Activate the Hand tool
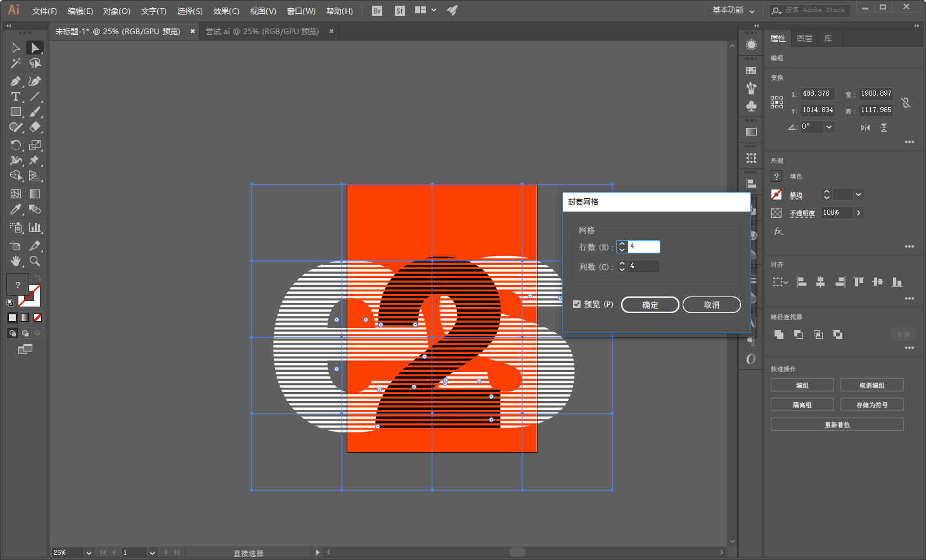926x560 pixels. click(x=15, y=261)
